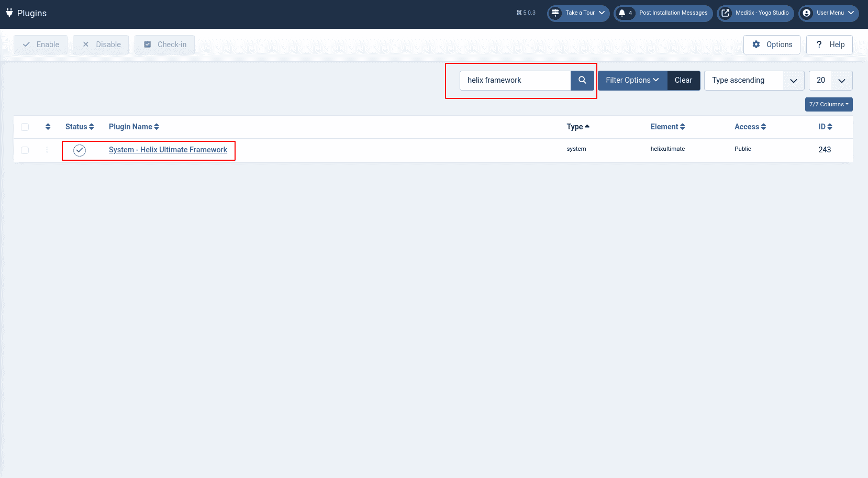Open Options with the gear icon
The image size is (868, 478).
click(772, 45)
